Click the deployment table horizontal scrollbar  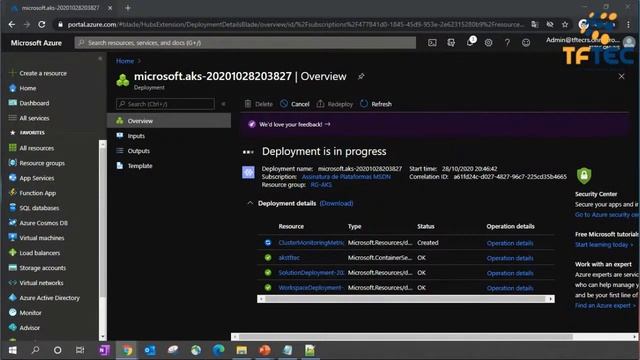tap(406, 299)
